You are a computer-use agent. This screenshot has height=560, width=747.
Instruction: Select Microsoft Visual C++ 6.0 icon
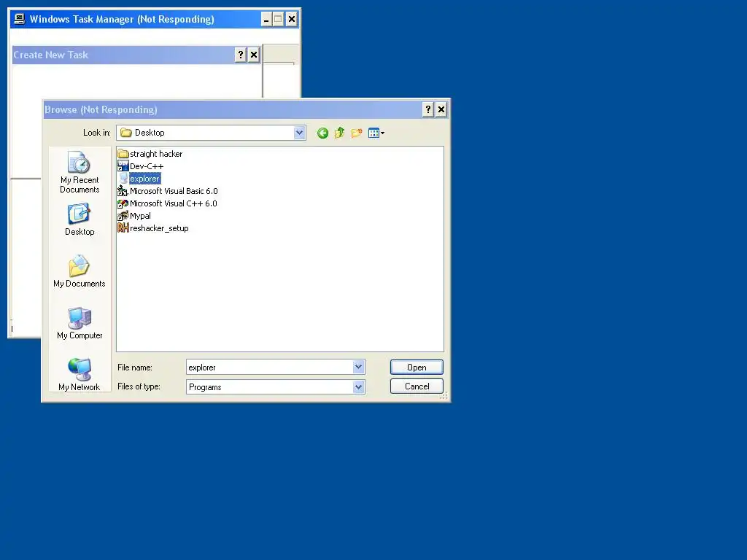pos(123,203)
